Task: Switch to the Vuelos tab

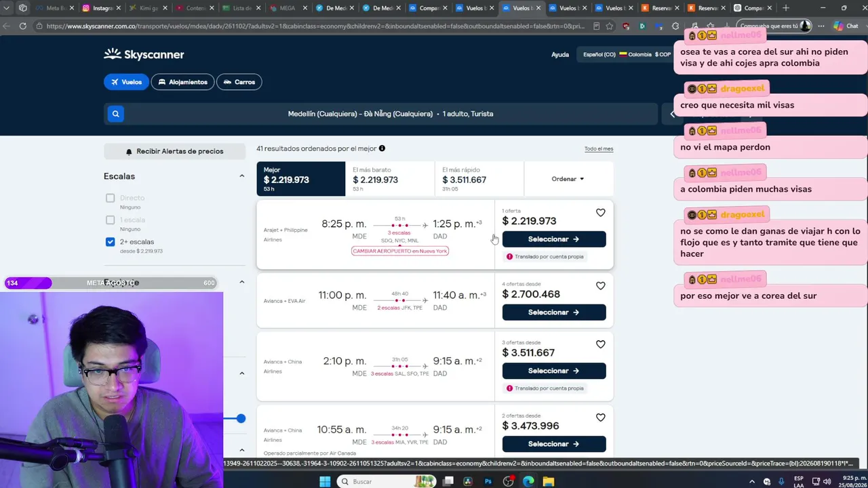Action: 125,82
